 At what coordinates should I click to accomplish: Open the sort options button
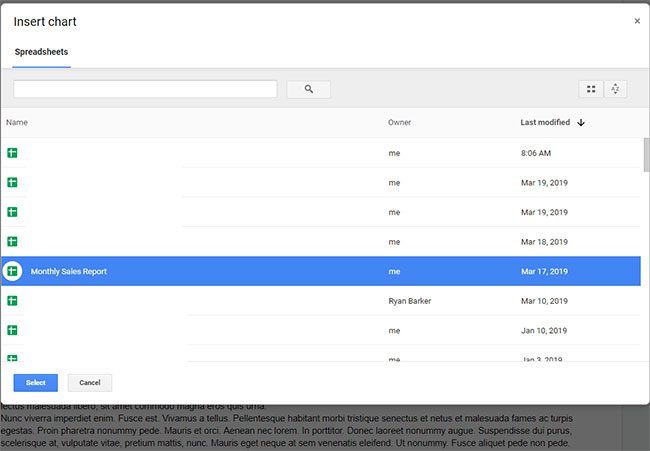click(615, 89)
